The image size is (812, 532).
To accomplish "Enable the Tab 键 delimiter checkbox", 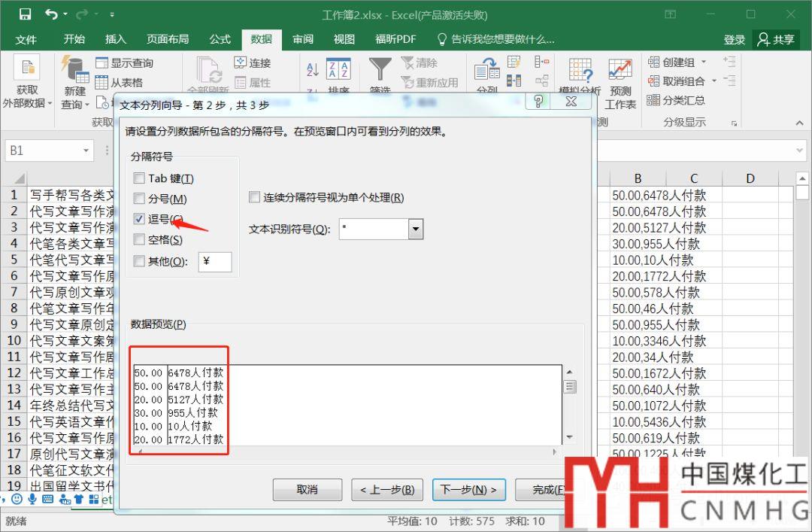I will [139, 178].
